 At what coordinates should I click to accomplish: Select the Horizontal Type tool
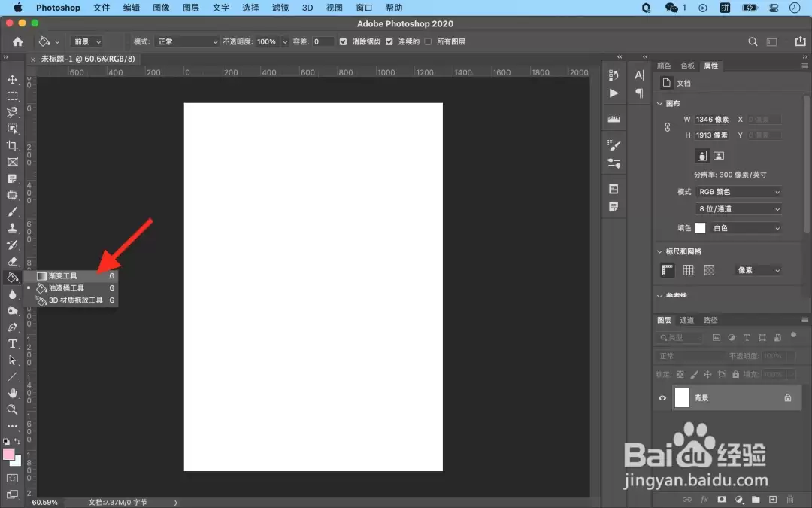click(x=13, y=344)
